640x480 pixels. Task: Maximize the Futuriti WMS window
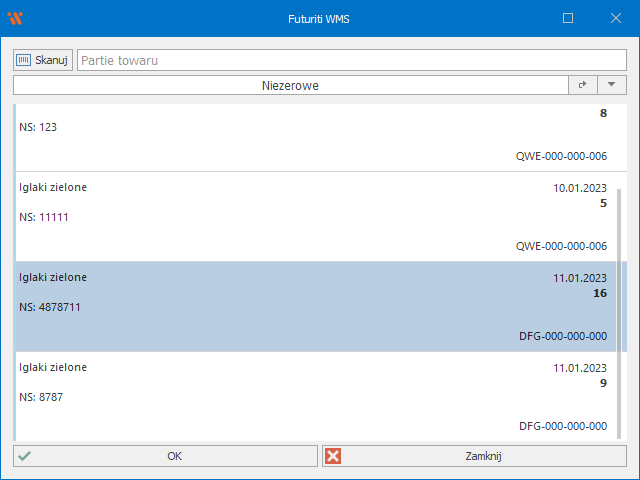(x=568, y=18)
